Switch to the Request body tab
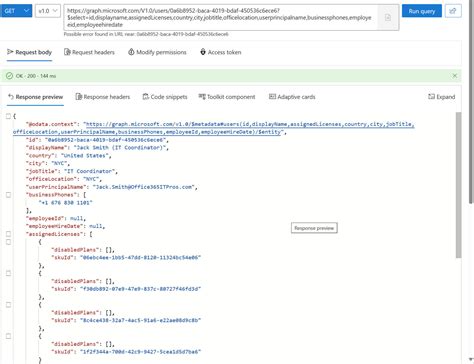 click(x=29, y=52)
